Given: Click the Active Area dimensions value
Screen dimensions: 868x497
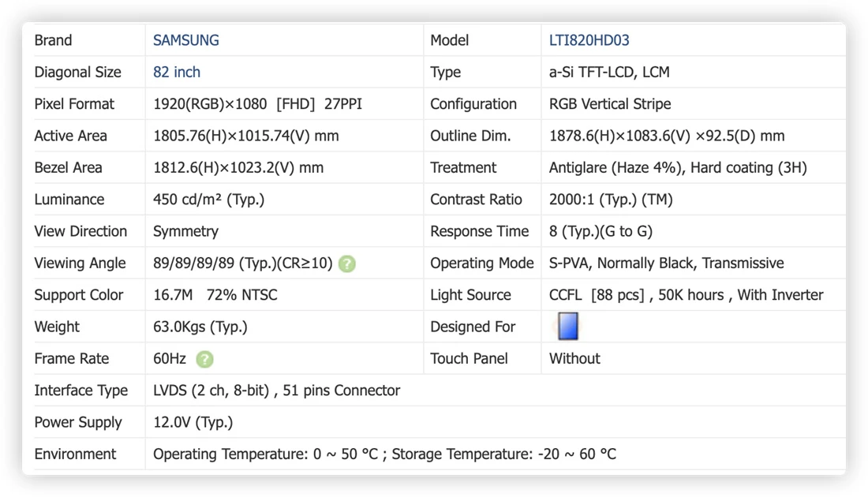Looking at the screenshot, I should click(245, 136).
